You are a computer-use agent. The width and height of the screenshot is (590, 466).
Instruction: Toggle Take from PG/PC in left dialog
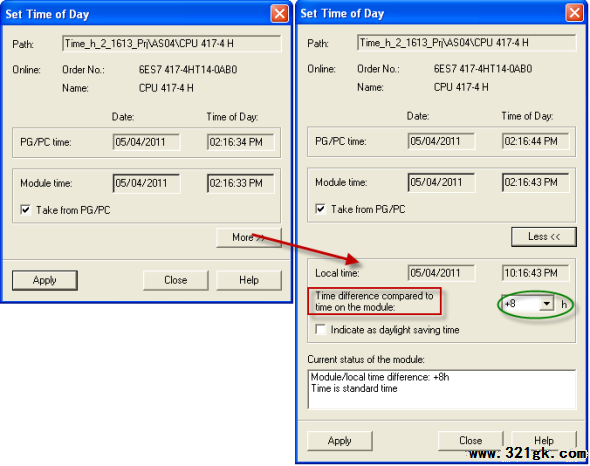[26, 210]
